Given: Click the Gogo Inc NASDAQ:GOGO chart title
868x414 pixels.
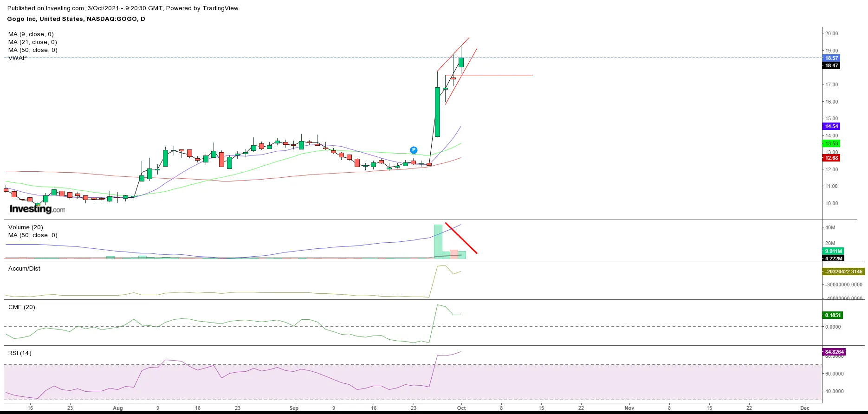Looking at the screenshot, I should [76, 19].
